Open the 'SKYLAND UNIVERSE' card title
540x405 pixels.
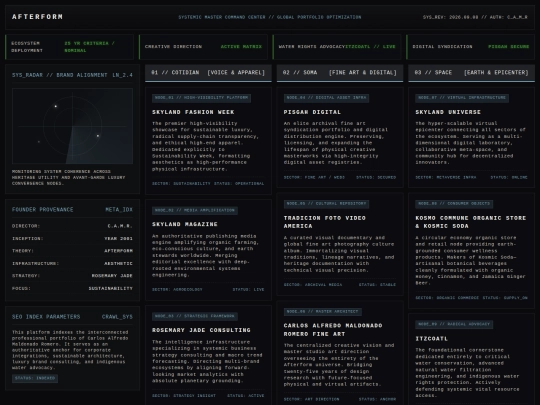pyautogui.click(x=448, y=112)
